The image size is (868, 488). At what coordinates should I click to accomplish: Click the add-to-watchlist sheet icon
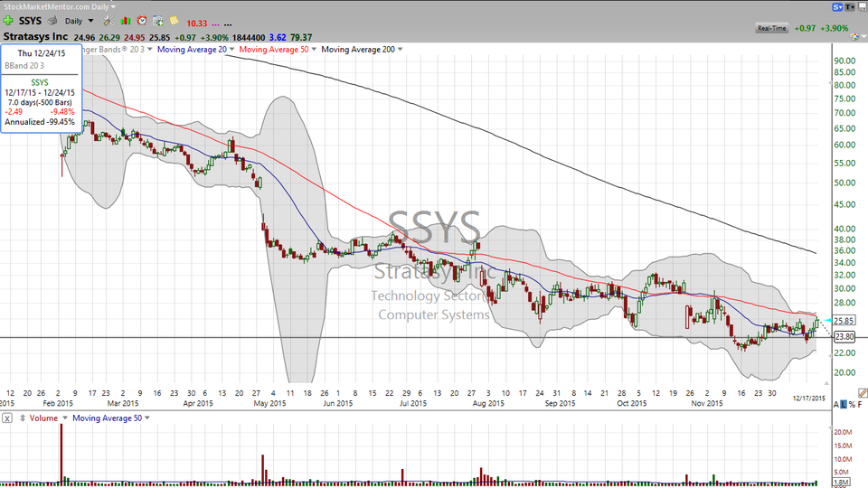pyautogui.click(x=157, y=21)
